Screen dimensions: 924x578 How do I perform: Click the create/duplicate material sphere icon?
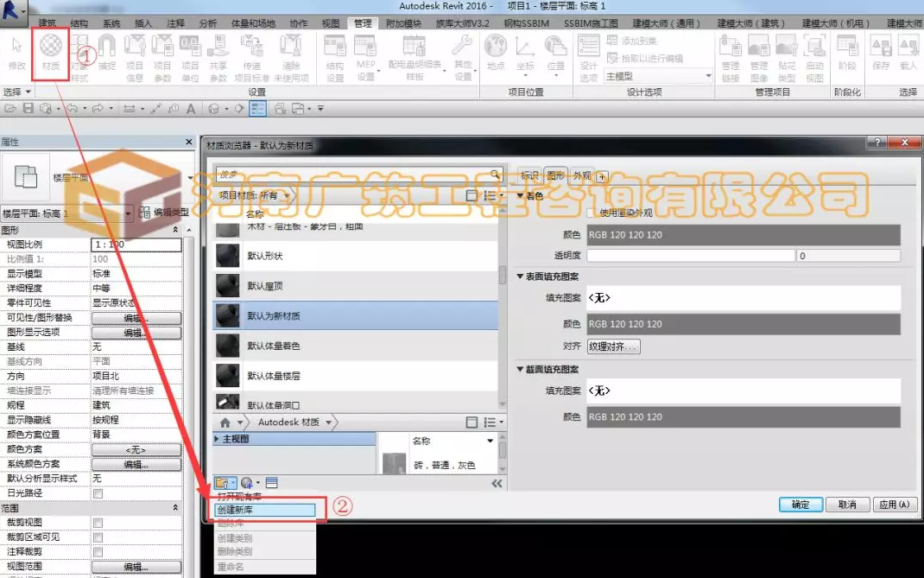tap(246, 482)
